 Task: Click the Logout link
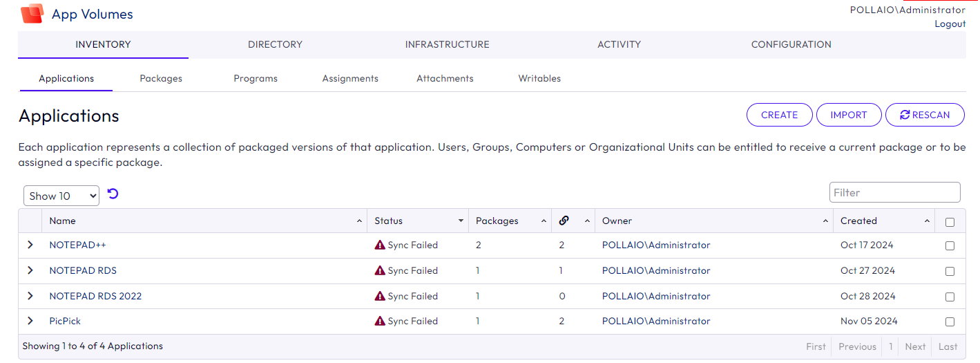point(950,24)
